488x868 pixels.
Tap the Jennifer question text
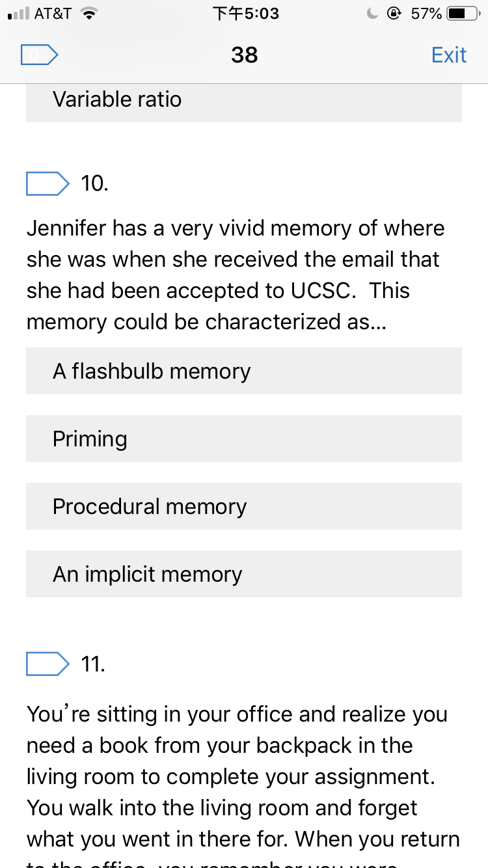(x=236, y=275)
